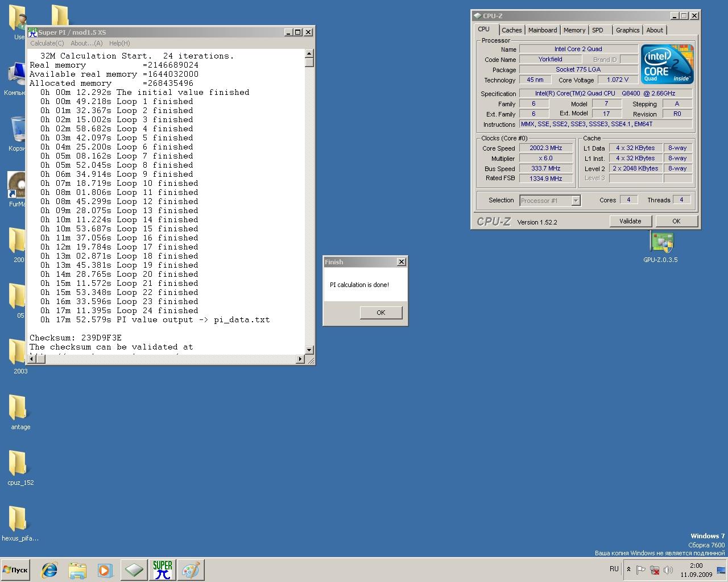Click Super PI vertical scrollbar down arrow
Image resolution: width=728 pixels, height=582 pixels.
point(309,350)
